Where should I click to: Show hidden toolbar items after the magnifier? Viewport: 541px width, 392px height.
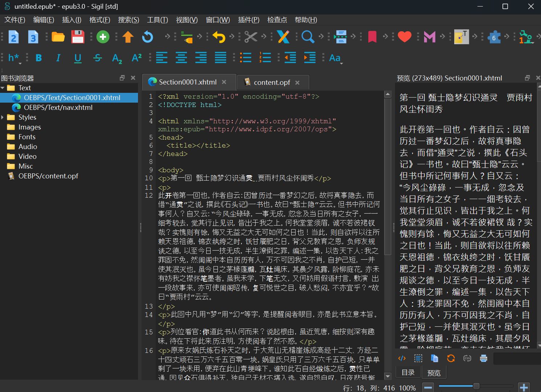(x=321, y=36)
